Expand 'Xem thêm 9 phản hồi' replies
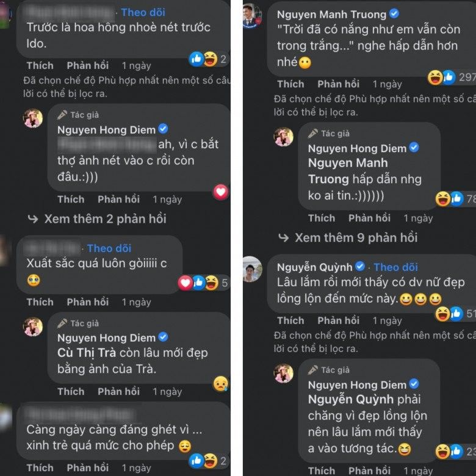The height and width of the screenshot is (476, 476). click(x=348, y=237)
